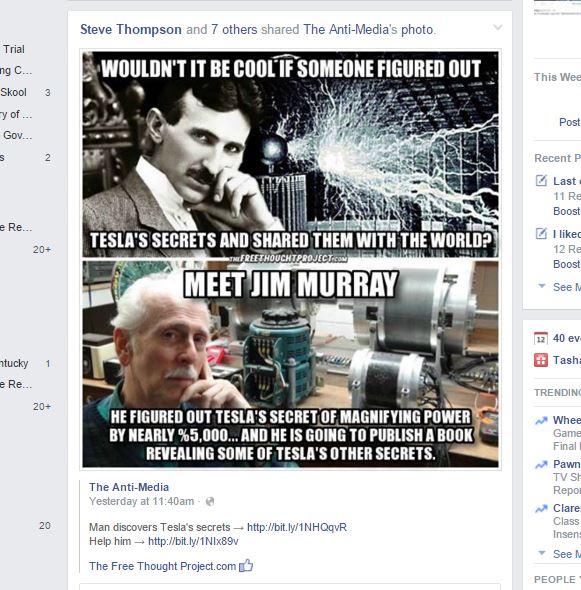Follow the bit.ly/1NIx89v help link
Image resolution: width=581 pixels, height=590 pixels.
(x=193, y=541)
